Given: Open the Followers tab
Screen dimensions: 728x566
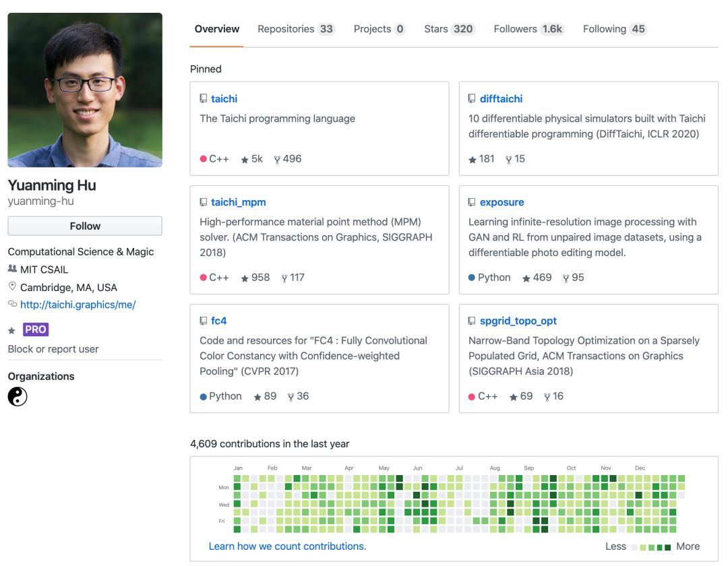Looking at the screenshot, I should tap(528, 29).
